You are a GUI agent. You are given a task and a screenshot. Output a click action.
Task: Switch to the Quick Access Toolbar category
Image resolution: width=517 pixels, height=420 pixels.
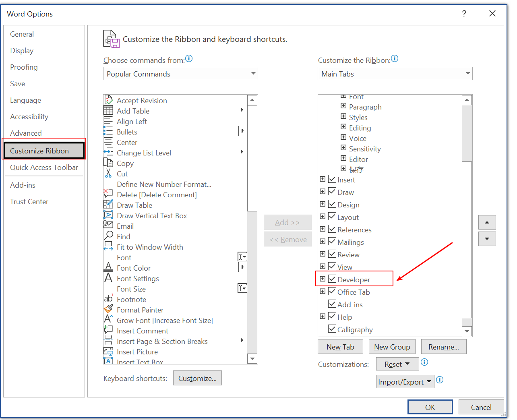point(44,168)
